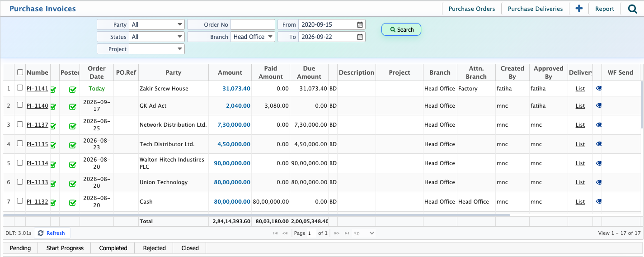Tick the select-all checkbox in the header
644x257 pixels.
[x=20, y=72]
